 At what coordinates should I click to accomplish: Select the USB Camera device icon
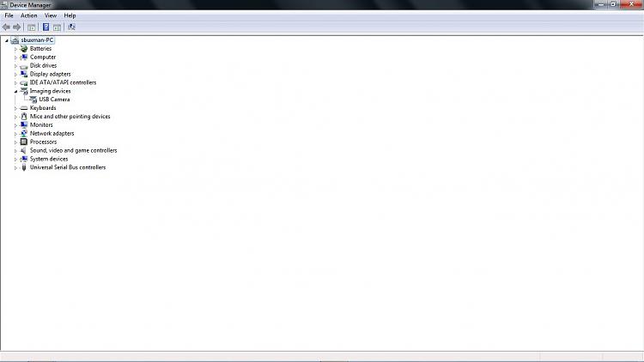tap(33, 100)
